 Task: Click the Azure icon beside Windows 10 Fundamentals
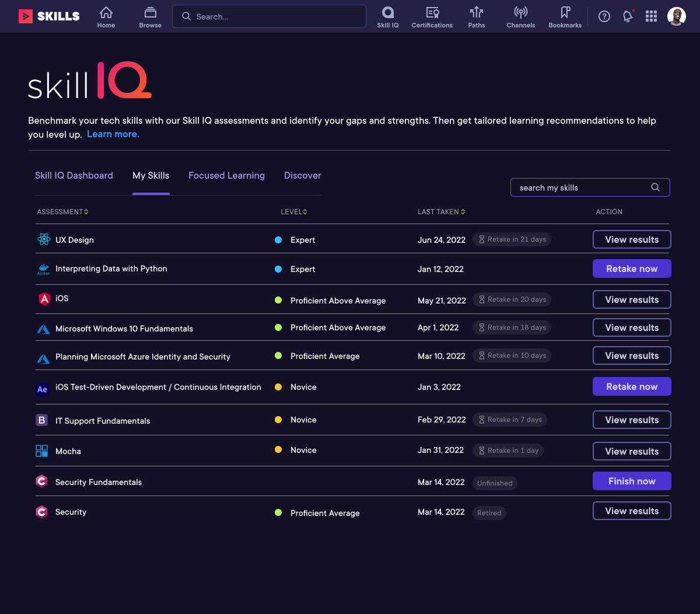[x=44, y=329]
